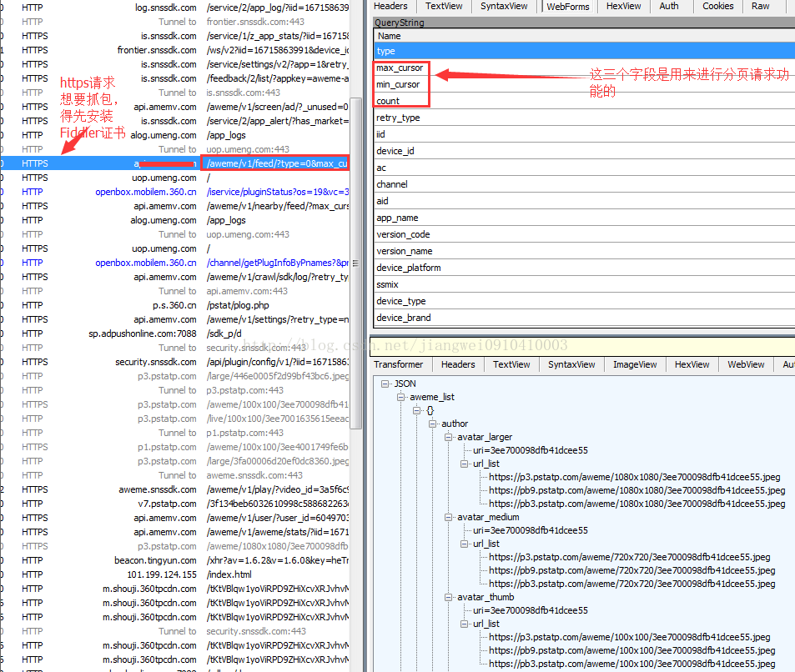The height and width of the screenshot is (672, 795).
Task: Select the version_code parameter row
Action: pos(585,234)
